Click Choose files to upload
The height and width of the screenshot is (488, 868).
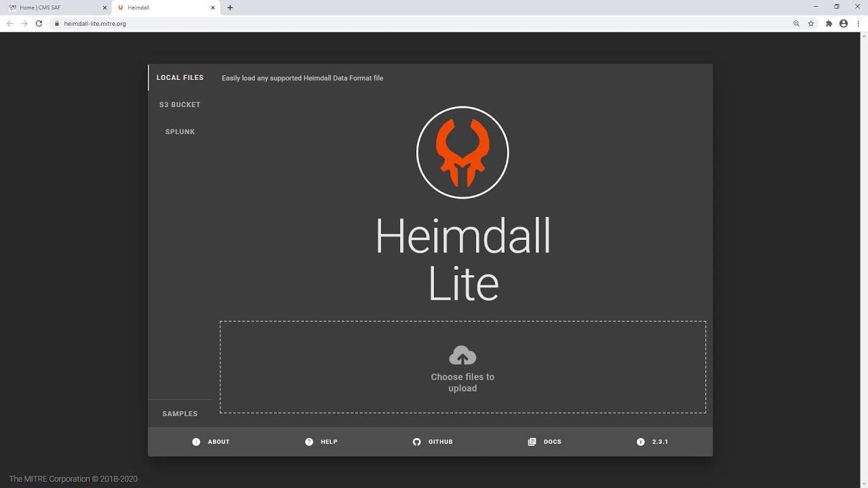point(462,367)
